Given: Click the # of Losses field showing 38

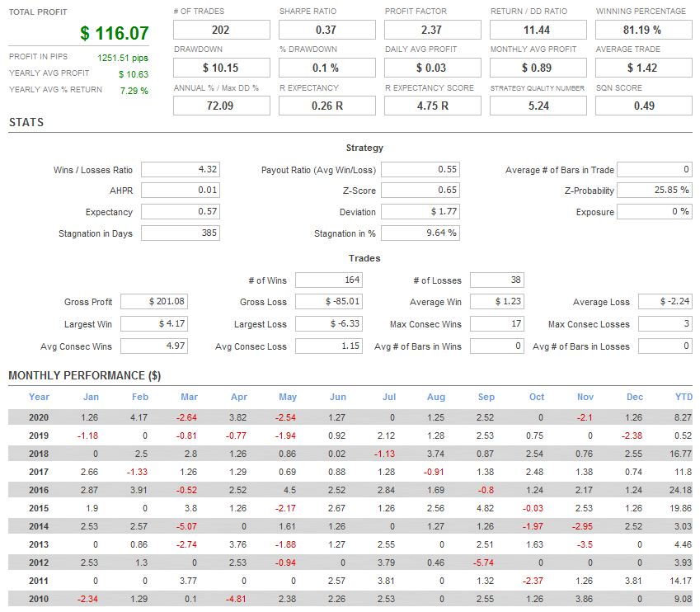Looking at the screenshot, I should click(497, 280).
